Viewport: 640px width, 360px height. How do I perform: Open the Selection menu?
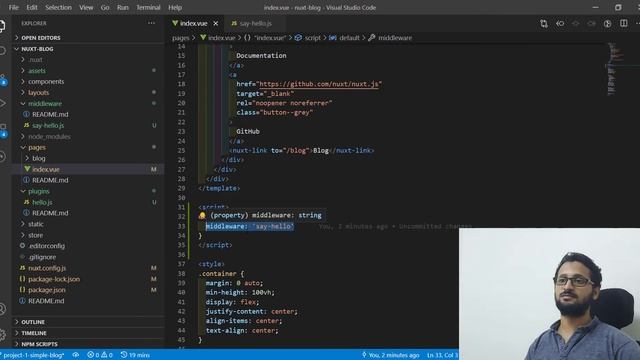[58, 7]
